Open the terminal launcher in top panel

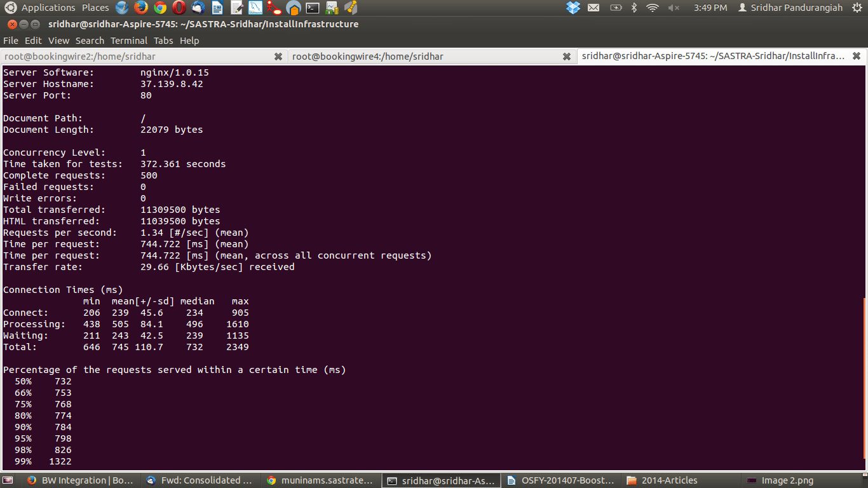(313, 8)
